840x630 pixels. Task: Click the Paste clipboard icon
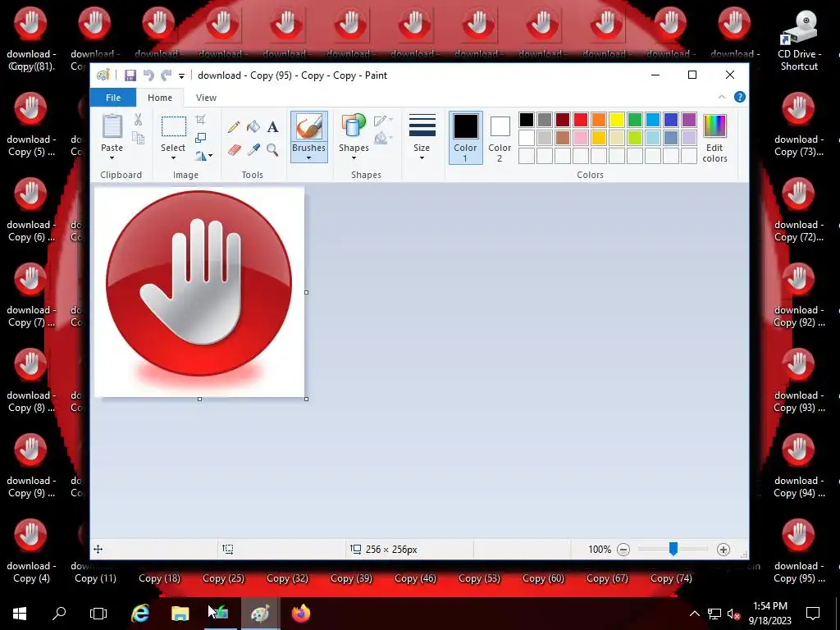pyautogui.click(x=112, y=126)
